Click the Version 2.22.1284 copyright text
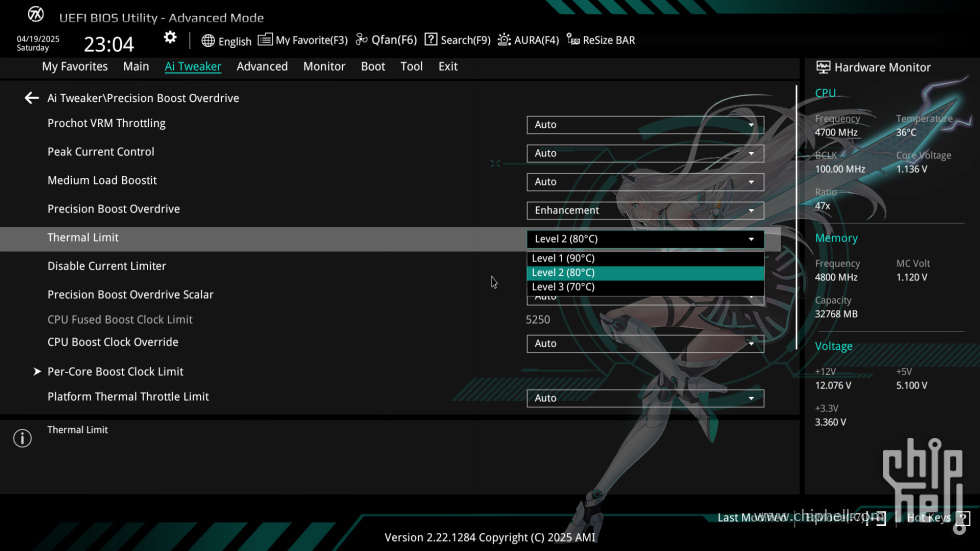 point(490,537)
